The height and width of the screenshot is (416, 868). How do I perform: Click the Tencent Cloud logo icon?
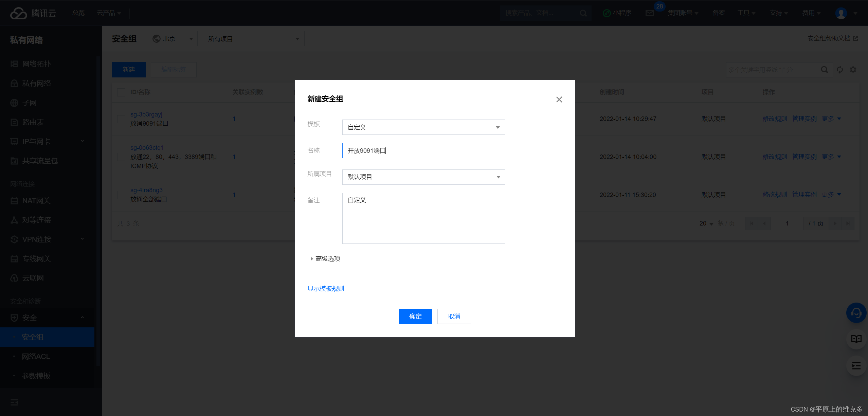[x=18, y=13]
